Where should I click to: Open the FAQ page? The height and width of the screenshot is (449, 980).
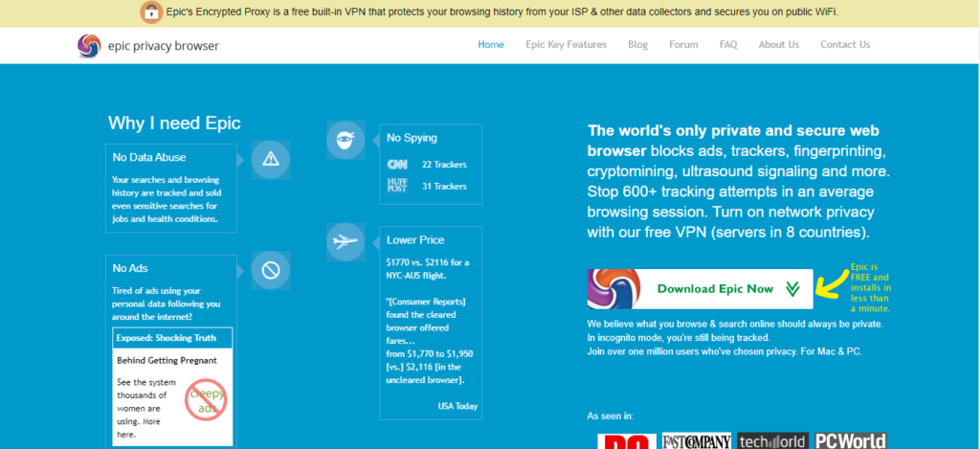(x=728, y=44)
